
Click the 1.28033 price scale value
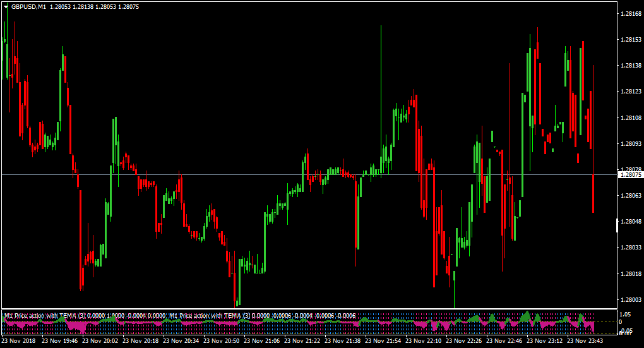631,248
